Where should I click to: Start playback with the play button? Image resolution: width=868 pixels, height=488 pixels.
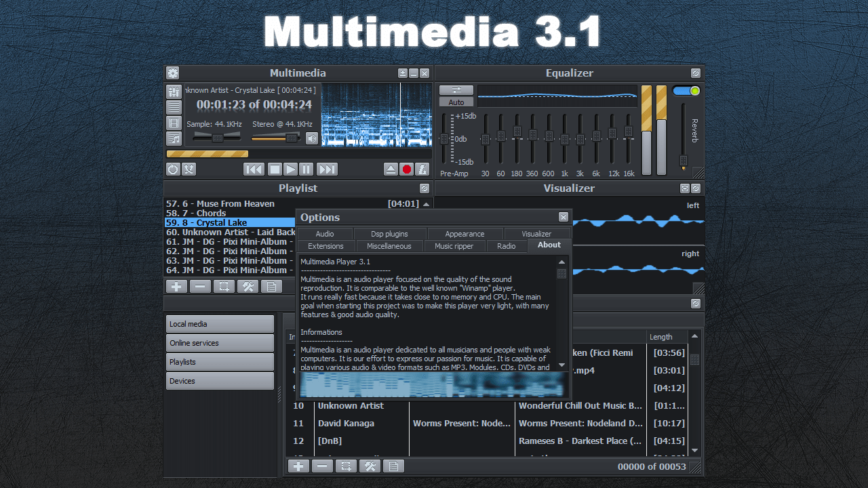tap(290, 169)
